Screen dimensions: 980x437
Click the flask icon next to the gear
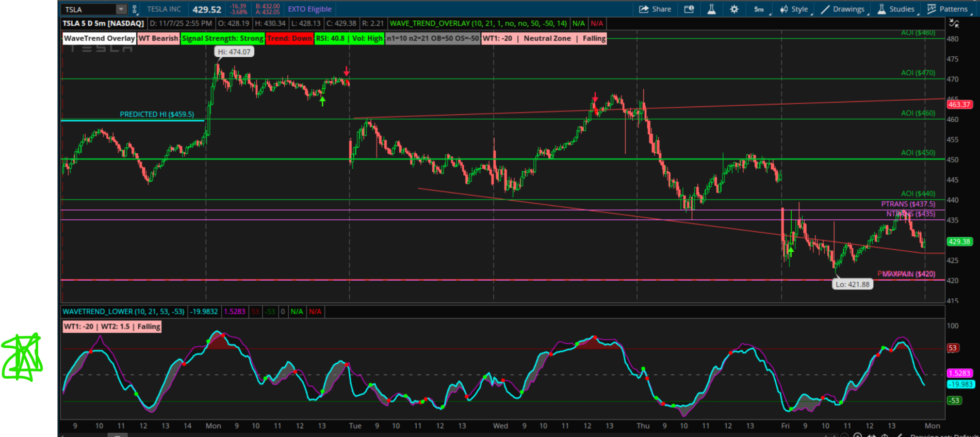(x=711, y=9)
